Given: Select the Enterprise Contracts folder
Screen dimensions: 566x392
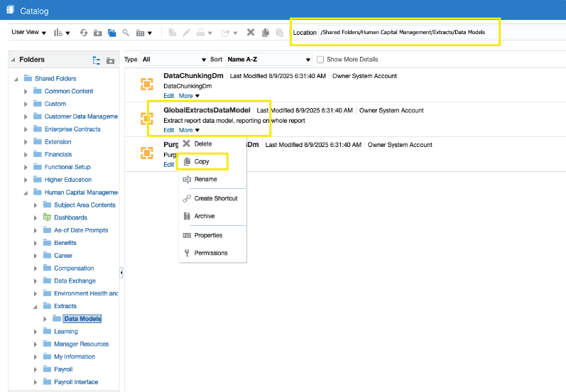Looking at the screenshot, I should click(72, 129).
